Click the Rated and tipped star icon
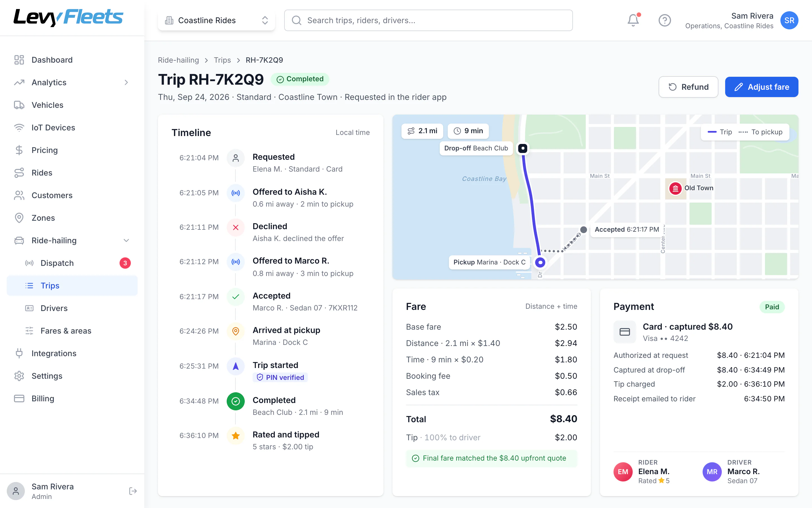 235,436
